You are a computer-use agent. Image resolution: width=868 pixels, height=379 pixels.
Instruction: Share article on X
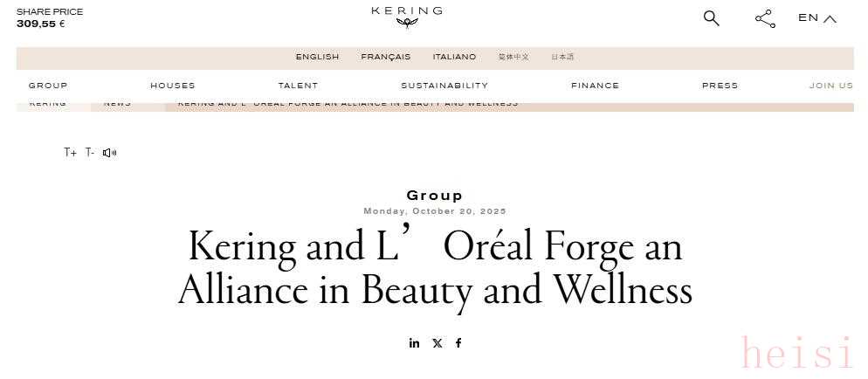tap(437, 343)
